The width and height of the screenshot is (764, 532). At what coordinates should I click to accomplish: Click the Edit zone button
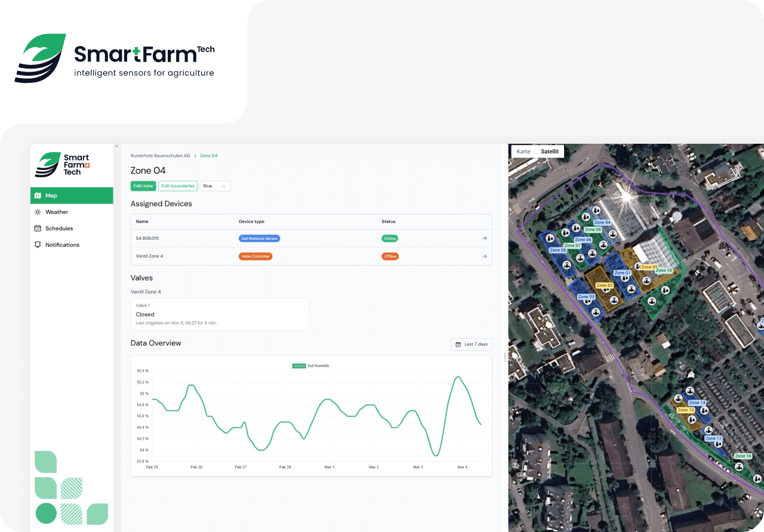(143, 186)
